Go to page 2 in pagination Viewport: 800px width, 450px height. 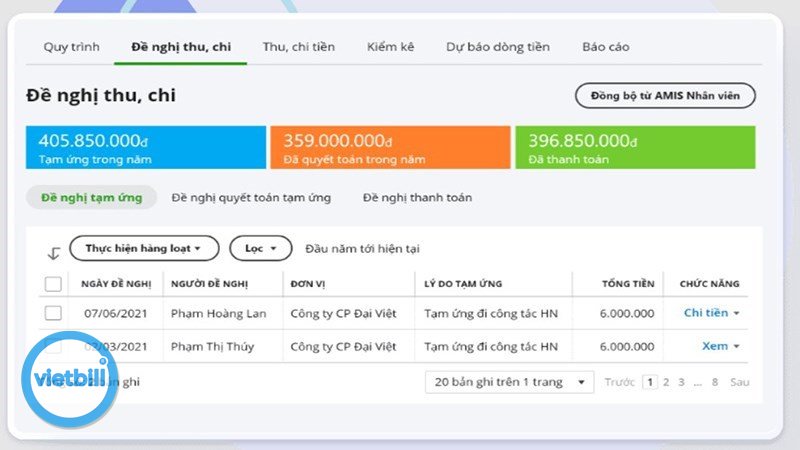[666, 382]
